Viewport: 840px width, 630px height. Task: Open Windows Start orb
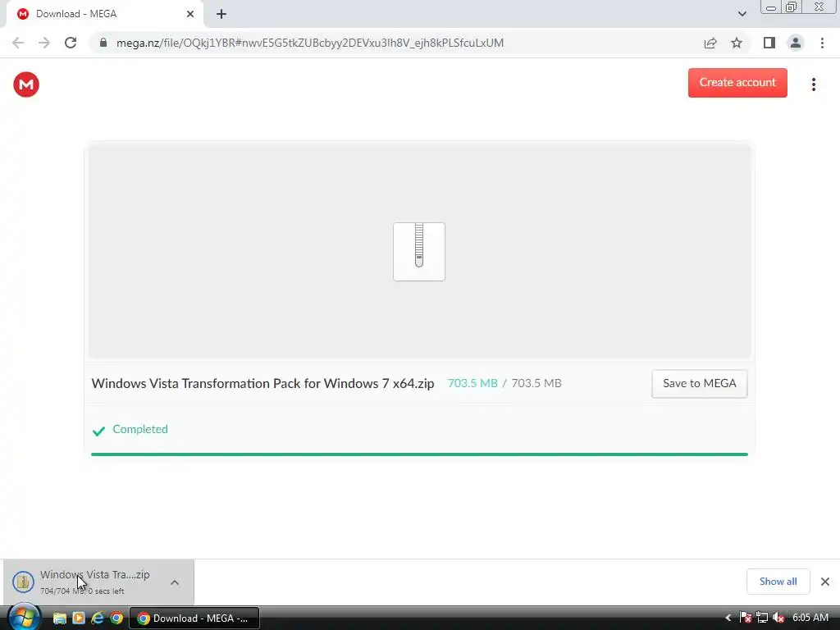click(24, 617)
